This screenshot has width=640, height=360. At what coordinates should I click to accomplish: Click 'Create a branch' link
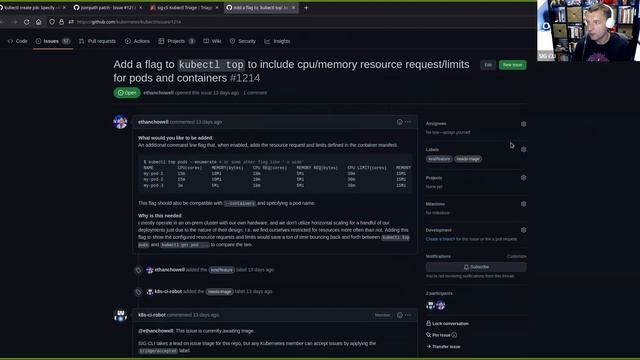(x=440, y=239)
